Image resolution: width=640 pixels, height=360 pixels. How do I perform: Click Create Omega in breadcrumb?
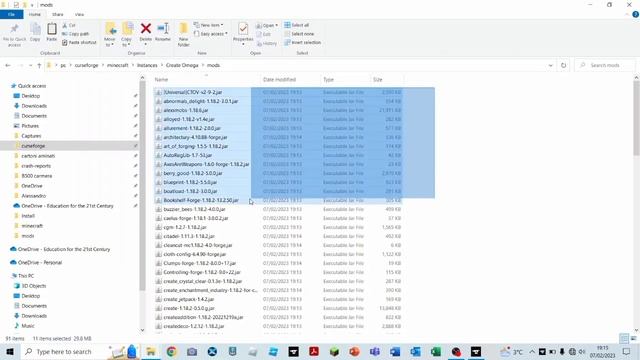(x=182, y=65)
